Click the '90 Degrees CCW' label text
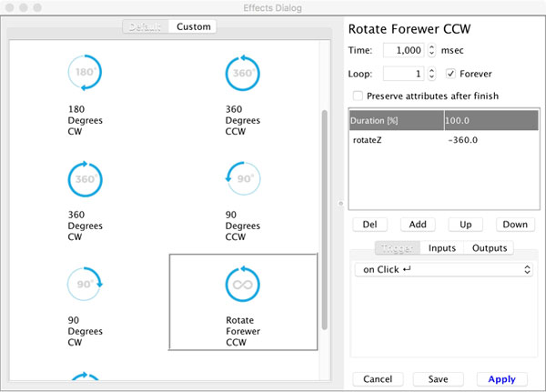 coord(243,226)
